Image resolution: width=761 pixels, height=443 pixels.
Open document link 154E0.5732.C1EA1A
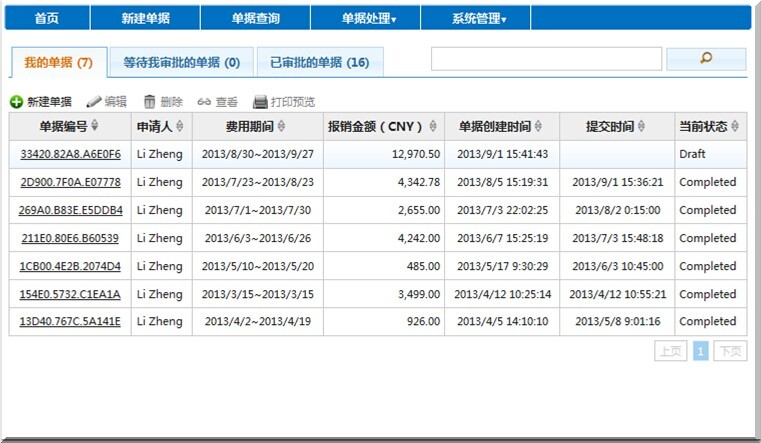70,294
